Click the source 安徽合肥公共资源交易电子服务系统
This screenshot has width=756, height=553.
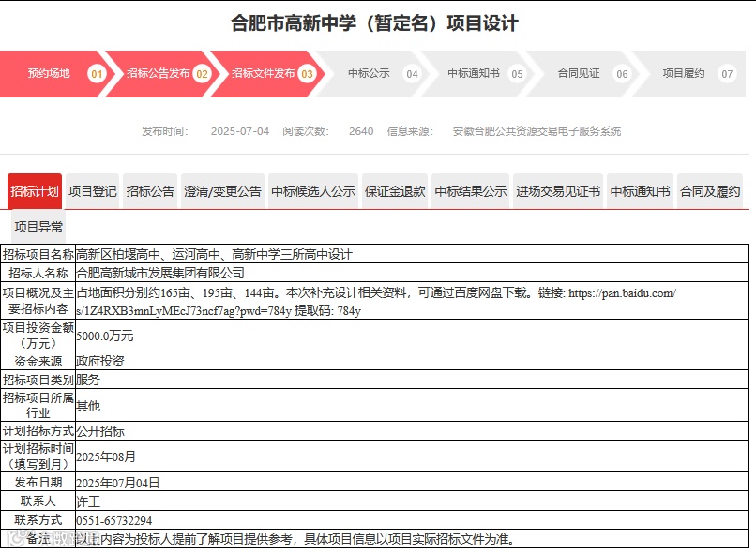tap(537, 131)
